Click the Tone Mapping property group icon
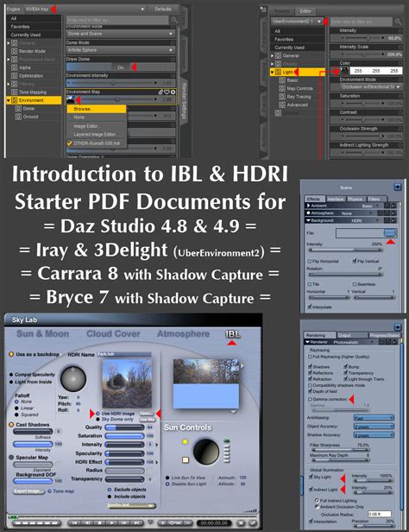409x532 pixels. [14, 92]
